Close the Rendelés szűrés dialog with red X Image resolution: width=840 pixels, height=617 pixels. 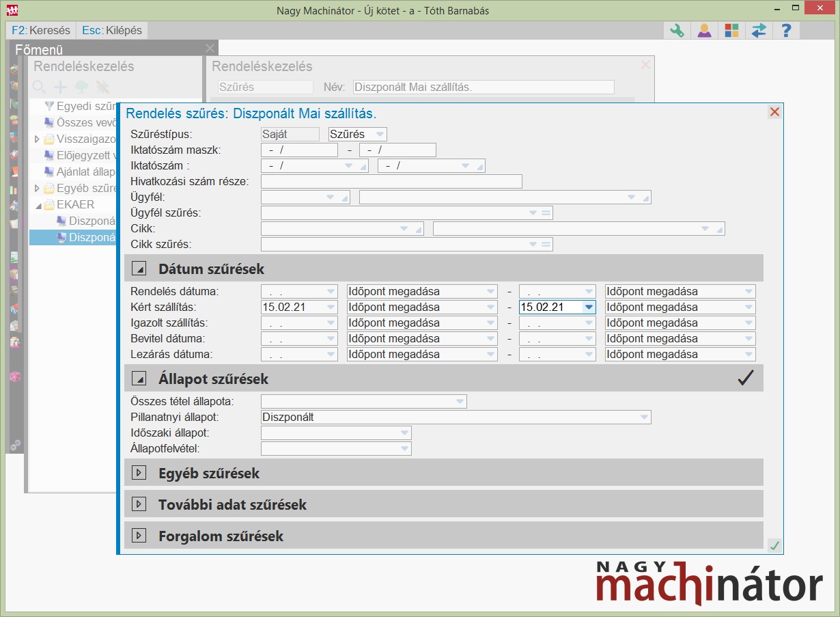click(774, 112)
